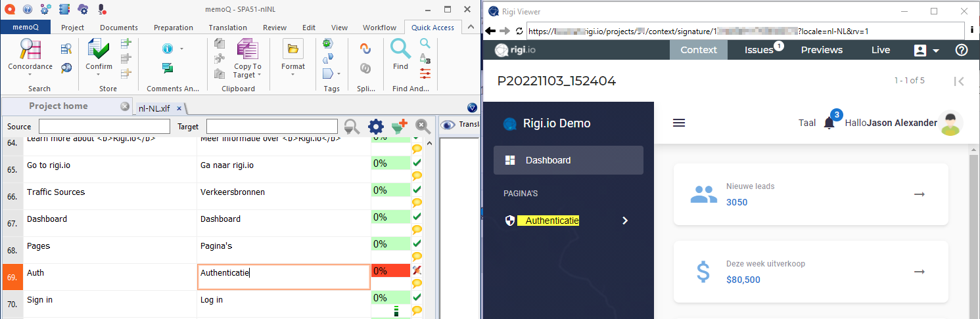Open the discussions speech-bubble icon
The image size is (980, 319).
(x=167, y=67)
